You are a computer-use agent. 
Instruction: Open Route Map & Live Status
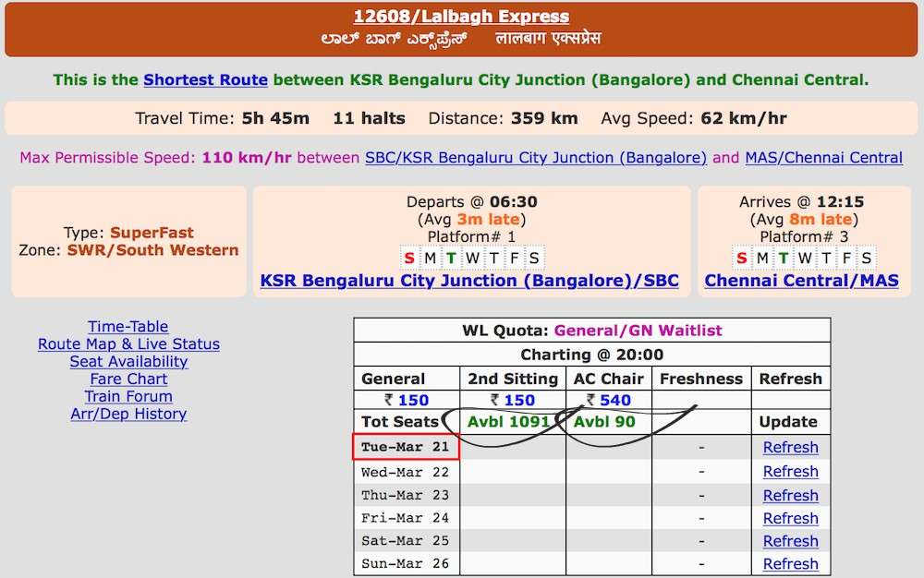(x=128, y=344)
